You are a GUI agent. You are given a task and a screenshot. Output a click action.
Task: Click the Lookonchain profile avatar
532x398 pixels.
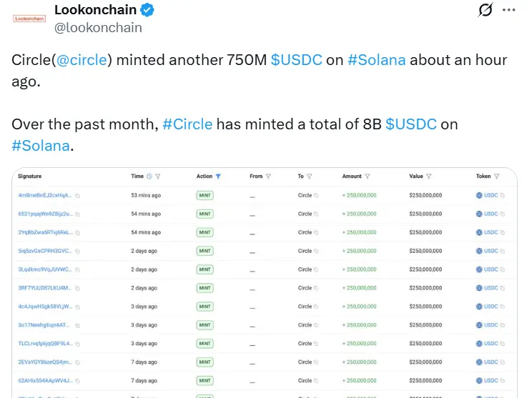(29, 19)
